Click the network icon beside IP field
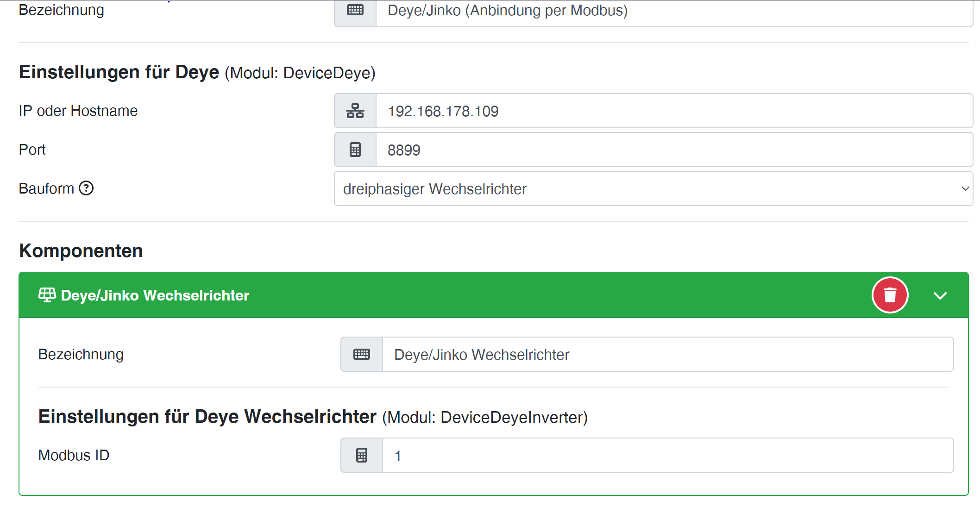The image size is (980, 507). tap(355, 111)
